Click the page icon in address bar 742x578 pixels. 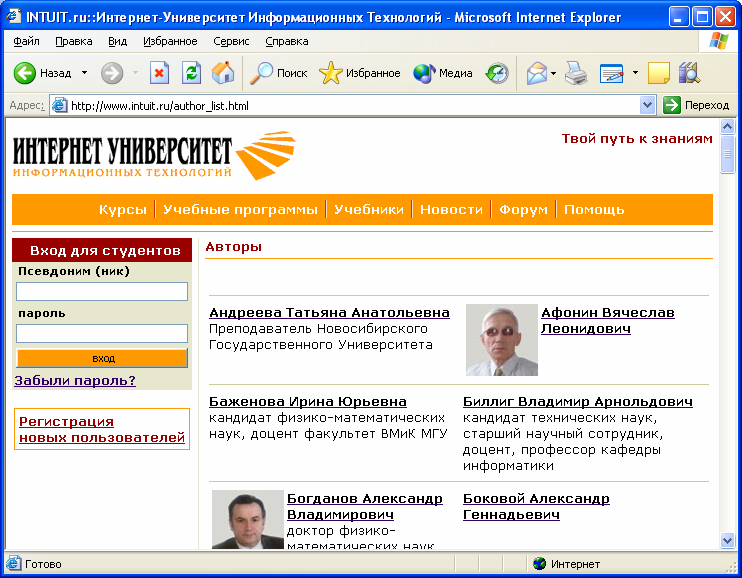pos(59,105)
